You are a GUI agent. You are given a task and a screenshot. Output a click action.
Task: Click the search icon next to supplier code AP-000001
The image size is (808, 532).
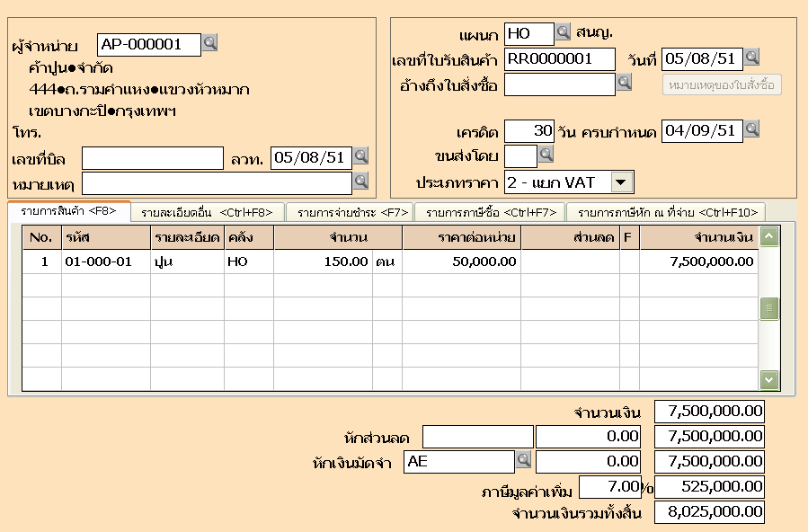click(209, 43)
